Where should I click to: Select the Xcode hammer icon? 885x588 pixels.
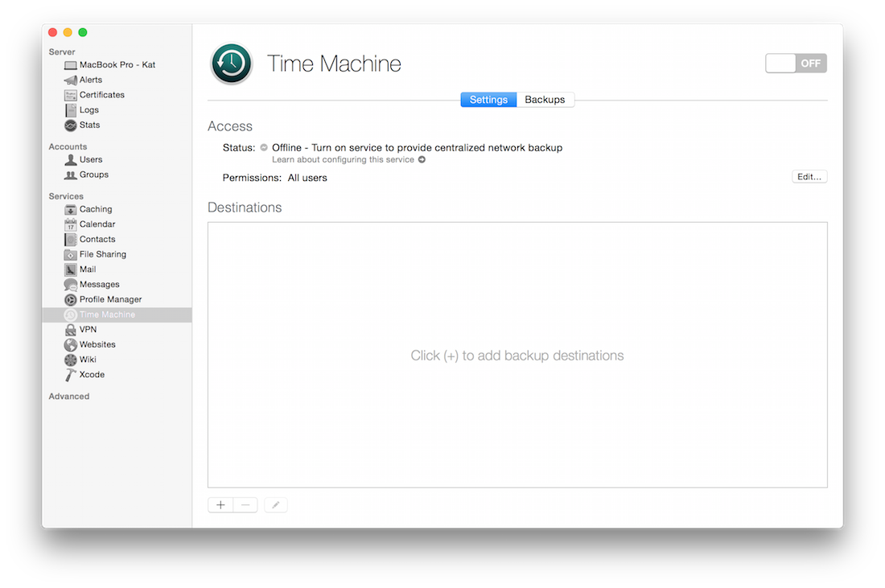pyautogui.click(x=71, y=375)
